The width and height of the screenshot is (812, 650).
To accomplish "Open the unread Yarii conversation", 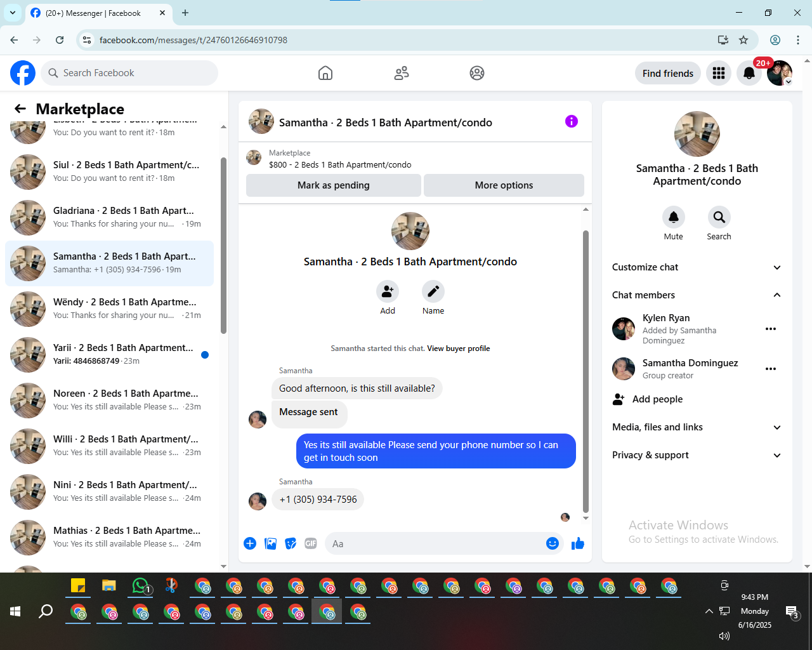I will (109, 355).
